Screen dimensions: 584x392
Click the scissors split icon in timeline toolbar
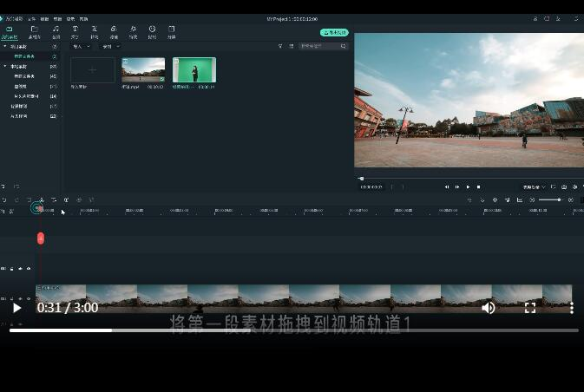pos(41,199)
